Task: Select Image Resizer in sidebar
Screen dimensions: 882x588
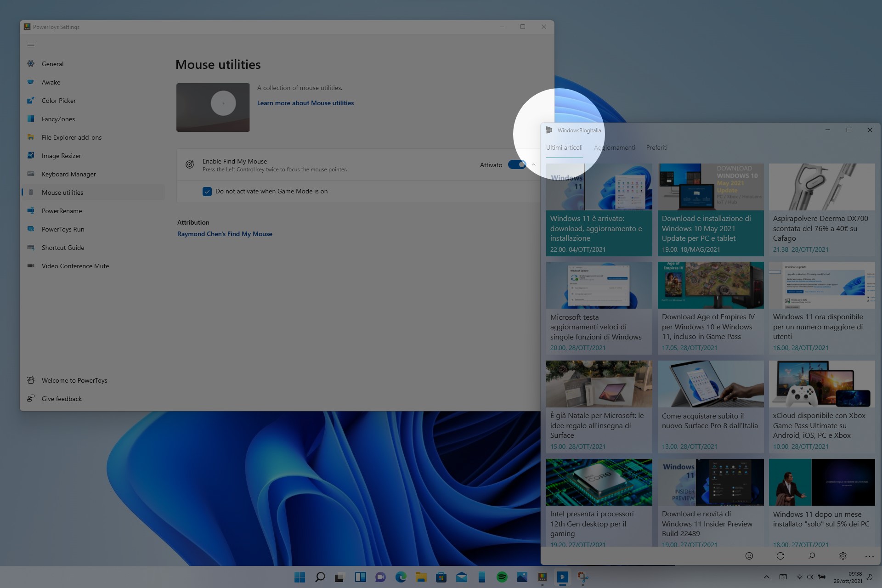Action: pyautogui.click(x=93, y=156)
